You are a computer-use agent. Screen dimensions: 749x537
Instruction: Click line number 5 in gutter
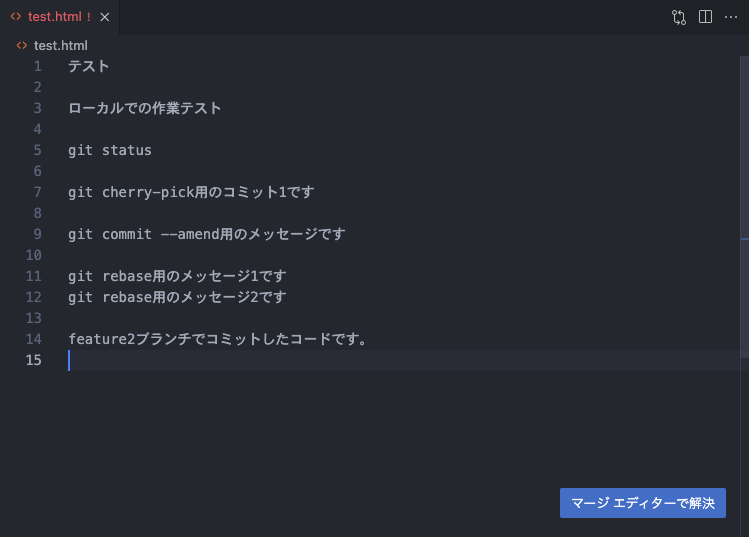click(x=37, y=150)
